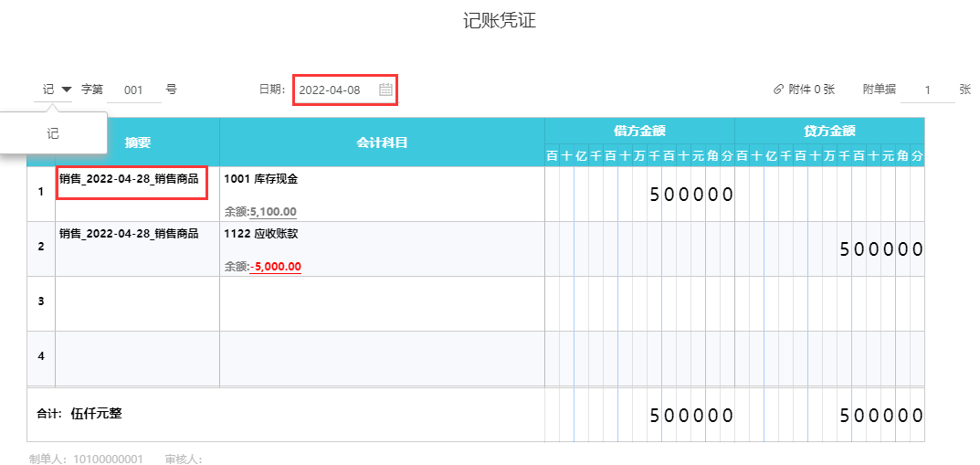Click the paperclip attachment icon
Viewport: 980px width, 465px height.
click(x=778, y=90)
